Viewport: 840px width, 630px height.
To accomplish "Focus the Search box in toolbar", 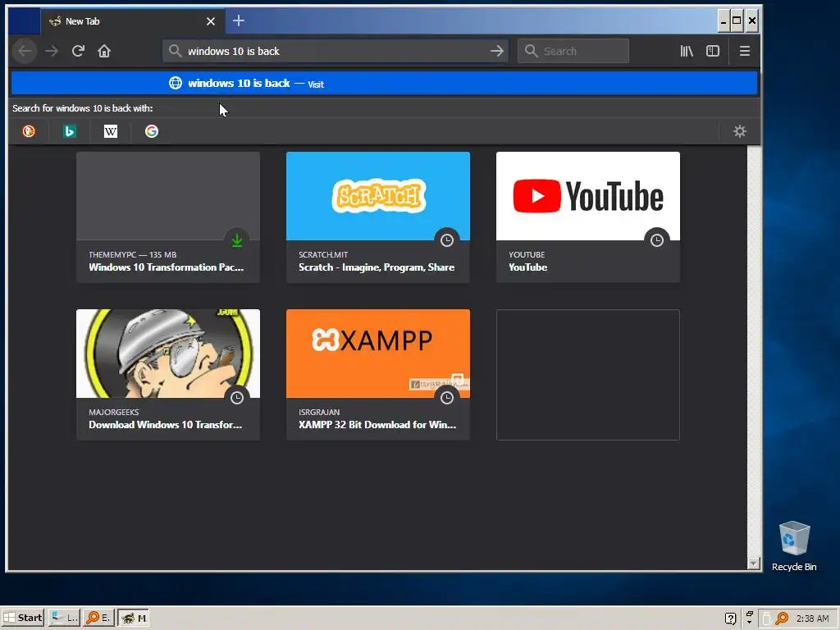I will tap(573, 51).
